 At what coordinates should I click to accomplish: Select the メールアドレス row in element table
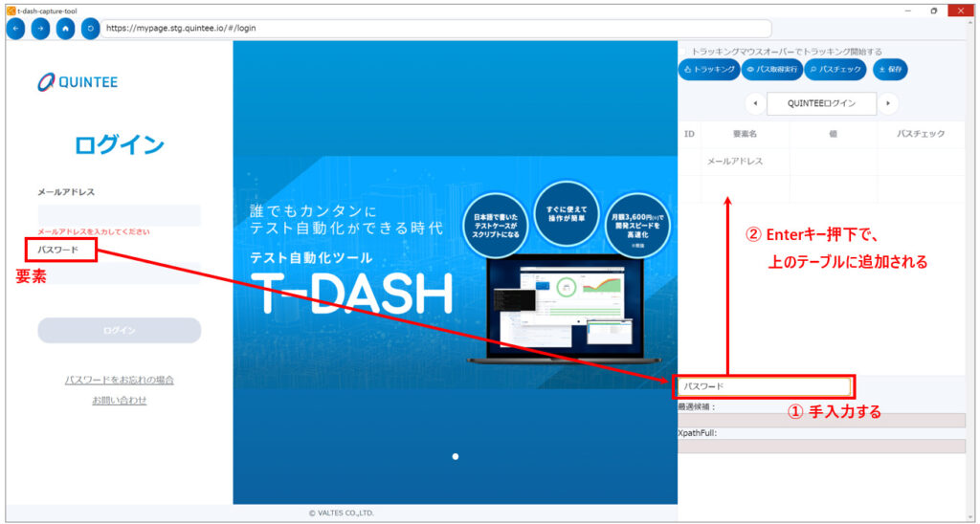click(735, 162)
